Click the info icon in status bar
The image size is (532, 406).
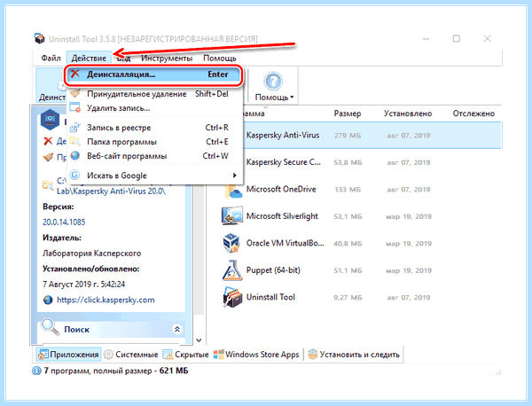(36, 371)
